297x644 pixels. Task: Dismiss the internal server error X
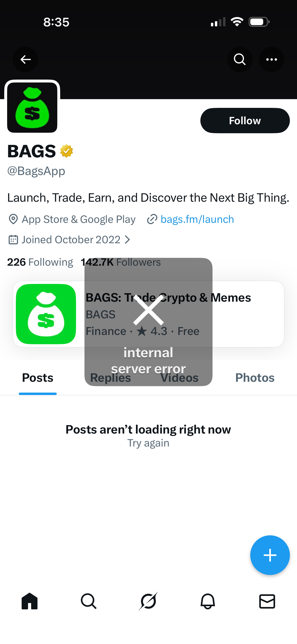(148, 310)
